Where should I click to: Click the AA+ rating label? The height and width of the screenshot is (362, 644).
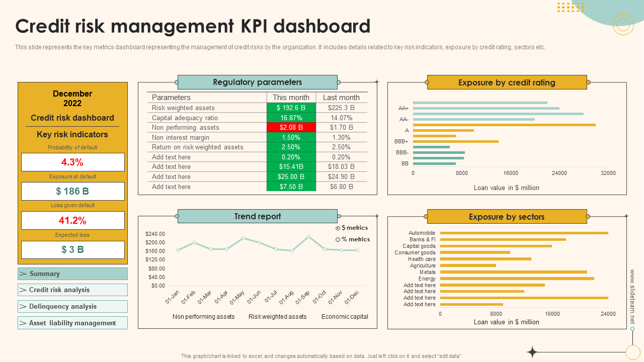coord(404,108)
